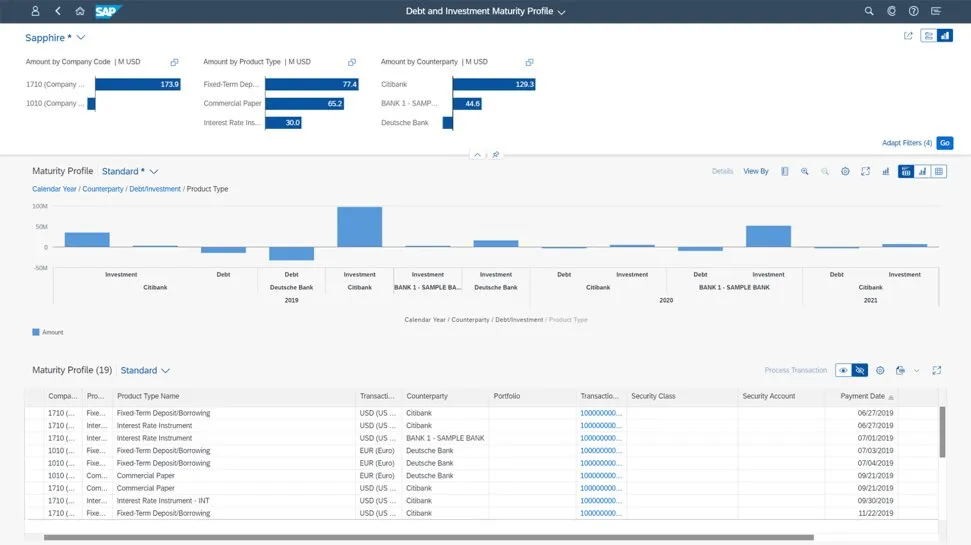This screenshot has width=971, height=545.
Task: Open search in the top header
Action: [x=868, y=11]
